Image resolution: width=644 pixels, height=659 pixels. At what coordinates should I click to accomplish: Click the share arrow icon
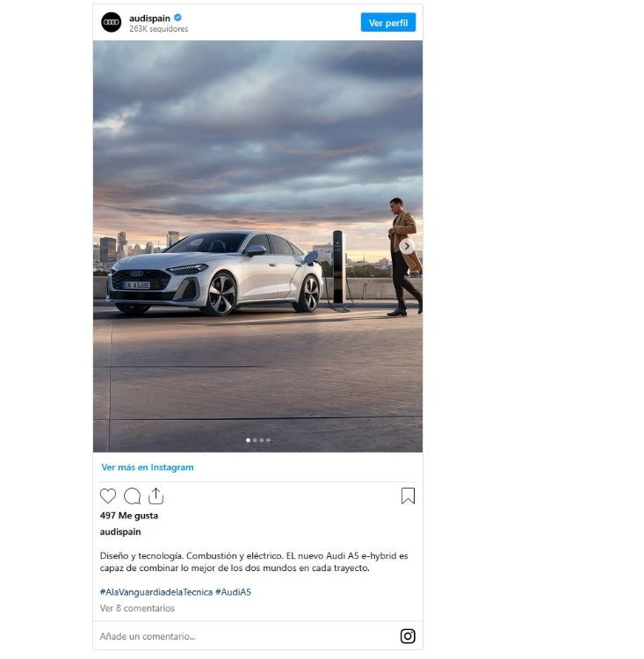coord(156,496)
